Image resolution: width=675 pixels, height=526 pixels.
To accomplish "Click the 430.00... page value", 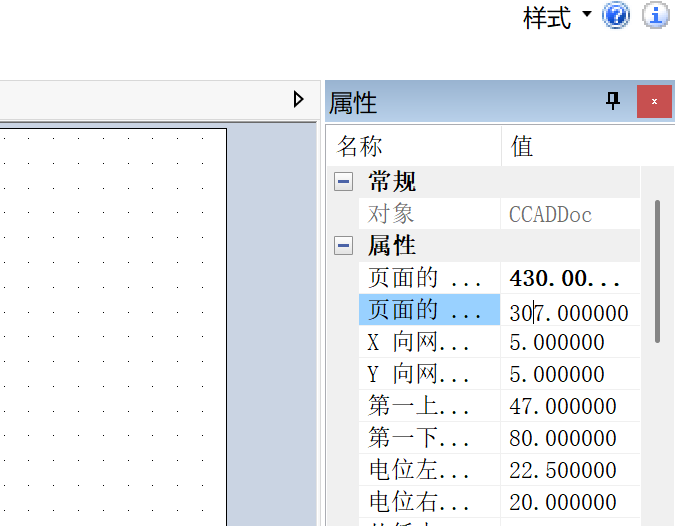I will 570,278.
